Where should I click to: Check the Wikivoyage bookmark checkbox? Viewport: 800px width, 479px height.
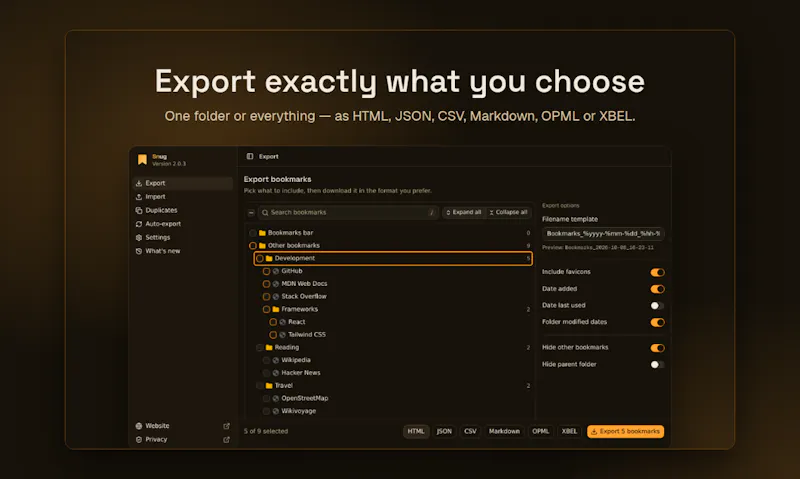point(266,412)
